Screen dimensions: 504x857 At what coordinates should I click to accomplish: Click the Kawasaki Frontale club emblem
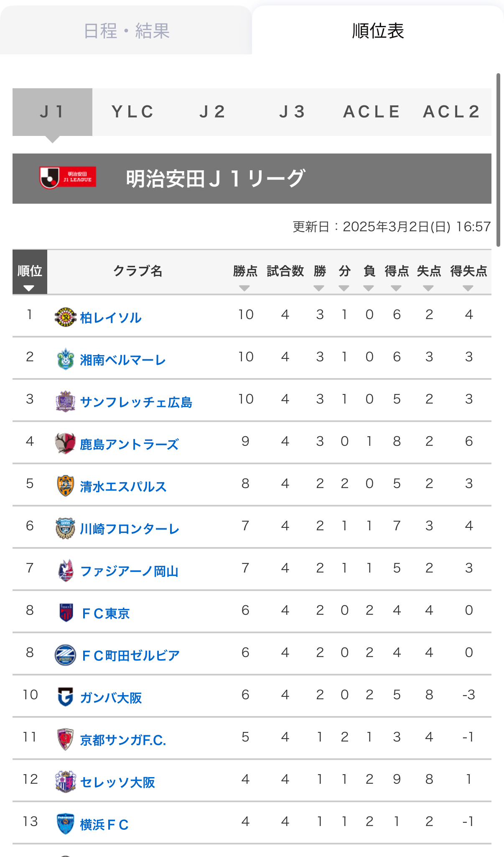(66, 528)
